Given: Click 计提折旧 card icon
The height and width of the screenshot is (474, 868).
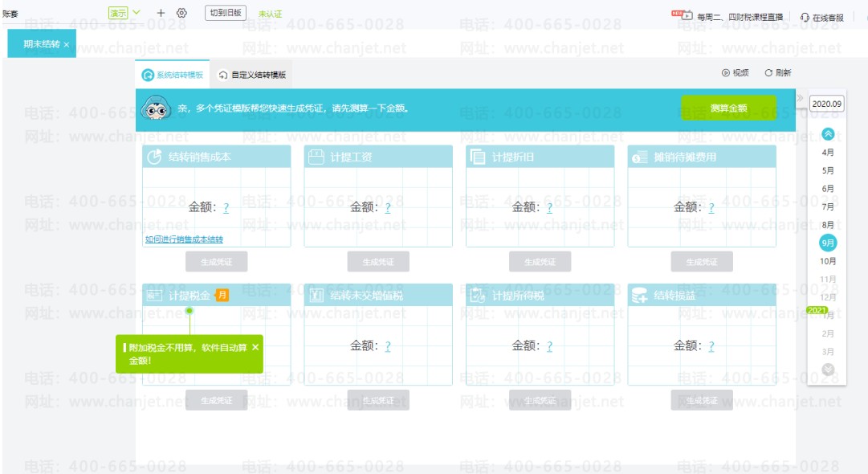Looking at the screenshot, I should point(477,157).
